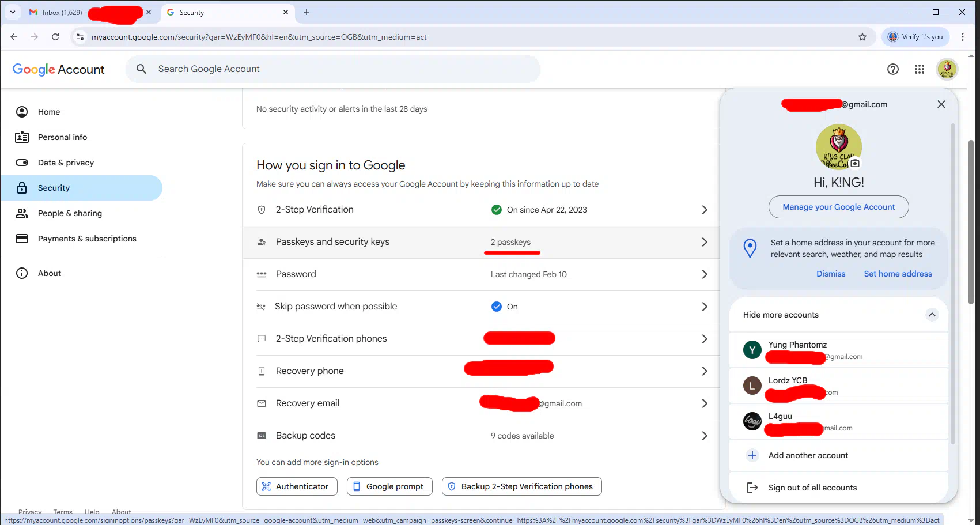Click the location pin icon

(x=750, y=248)
